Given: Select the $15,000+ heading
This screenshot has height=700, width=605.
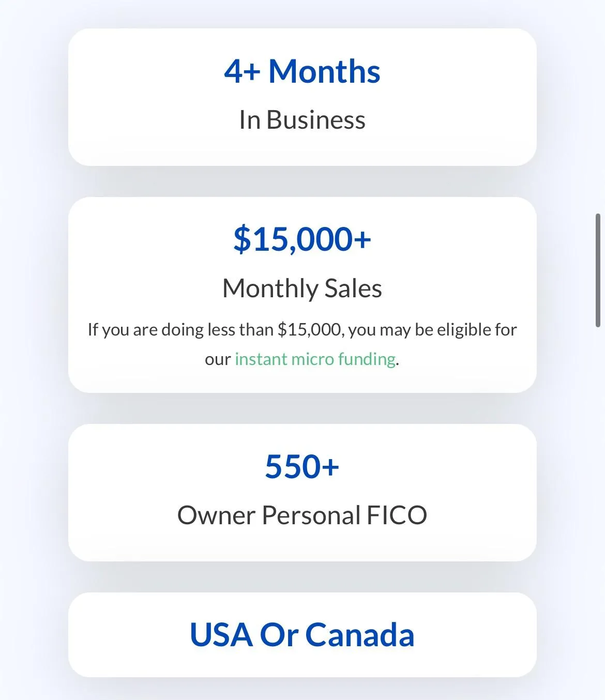Looking at the screenshot, I should (x=303, y=239).
